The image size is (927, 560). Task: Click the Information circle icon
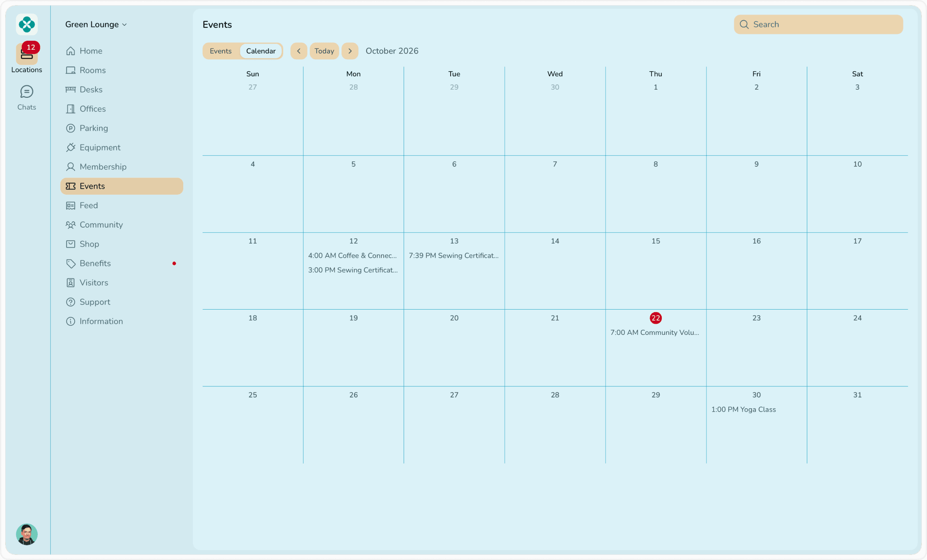pos(70,321)
